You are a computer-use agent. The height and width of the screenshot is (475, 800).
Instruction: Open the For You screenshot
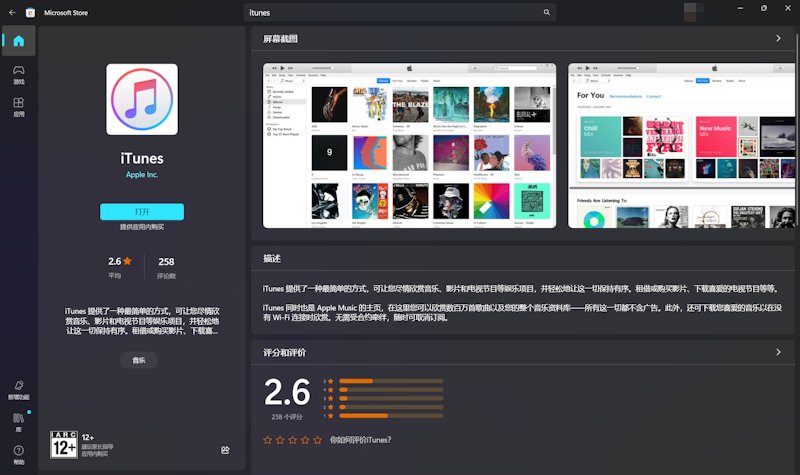(682, 145)
